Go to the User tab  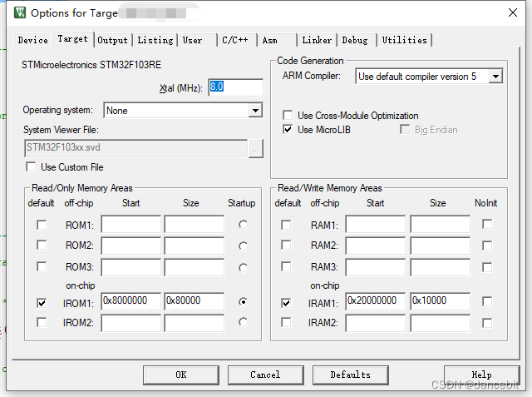[198, 40]
